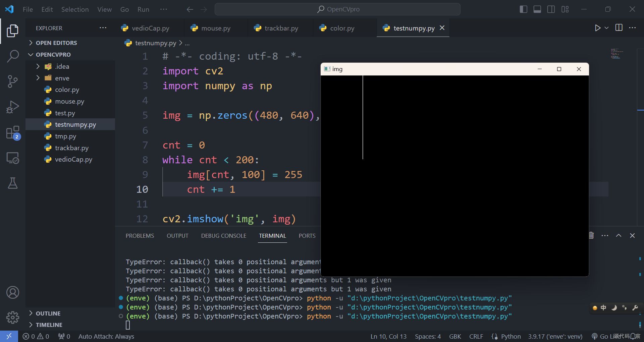Switch to PORTS panel tab

[307, 236]
